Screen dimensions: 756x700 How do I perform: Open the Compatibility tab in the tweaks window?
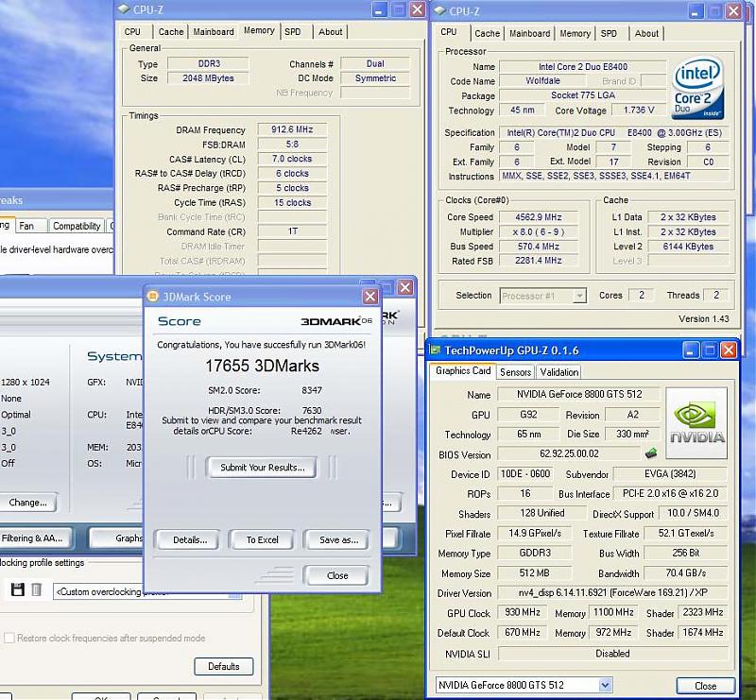(77, 226)
